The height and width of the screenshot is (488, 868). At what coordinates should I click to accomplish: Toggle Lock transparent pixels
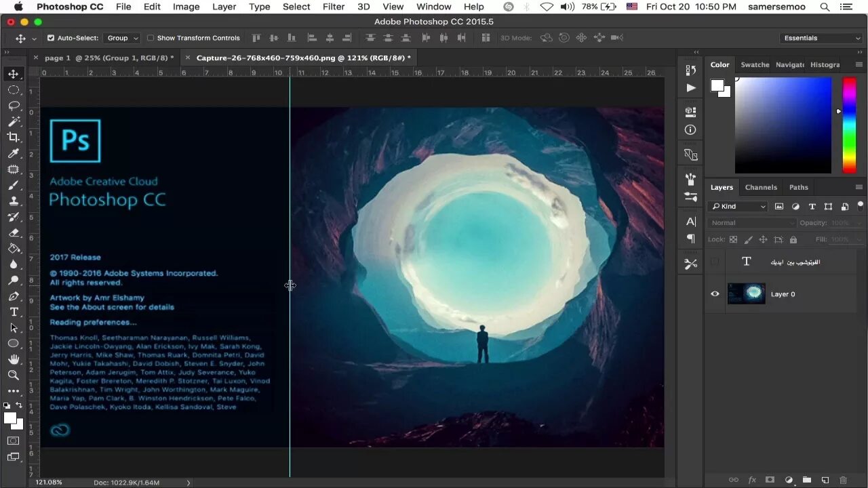733,239
